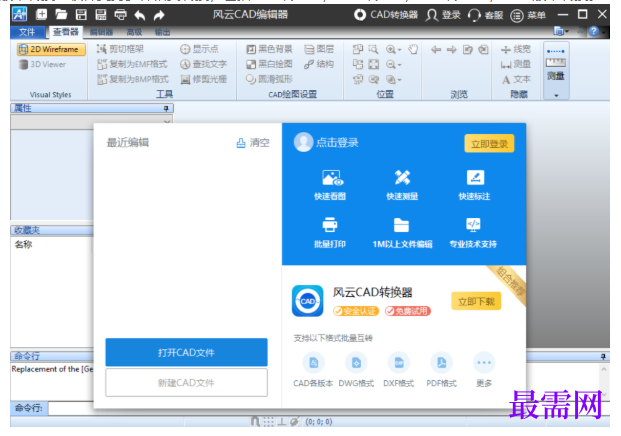Enable 2D Wireframe visual style
The height and width of the screenshot is (436, 621).
click(x=51, y=49)
